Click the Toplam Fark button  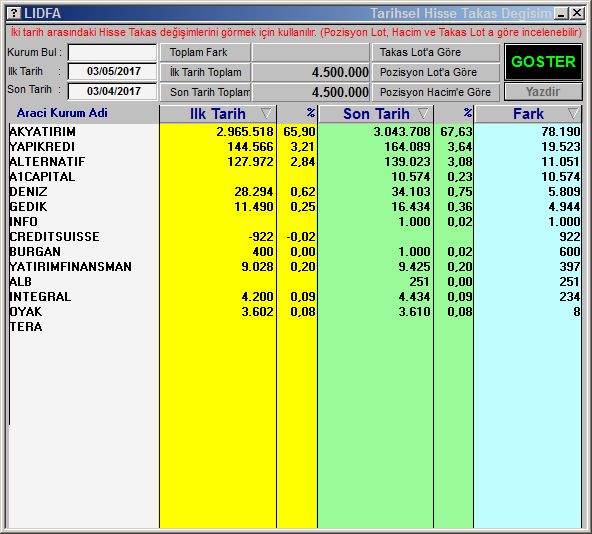[x=205, y=52]
